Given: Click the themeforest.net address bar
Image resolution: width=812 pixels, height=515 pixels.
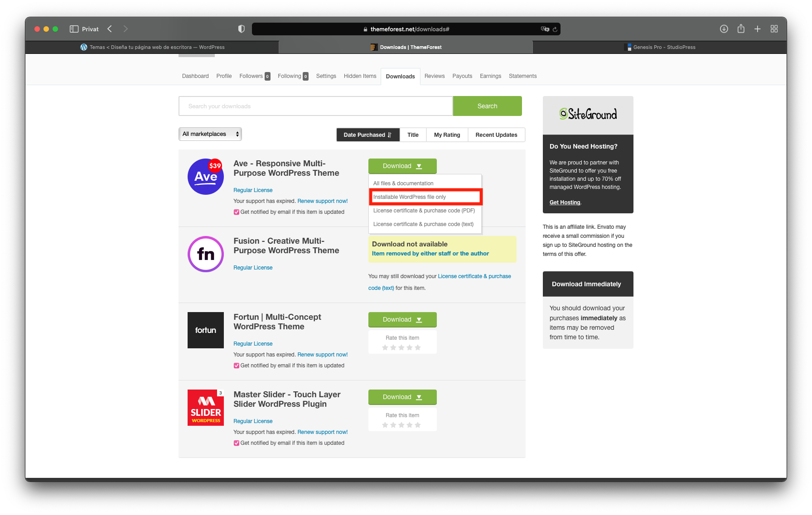Looking at the screenshot, I should coord(406,29).
